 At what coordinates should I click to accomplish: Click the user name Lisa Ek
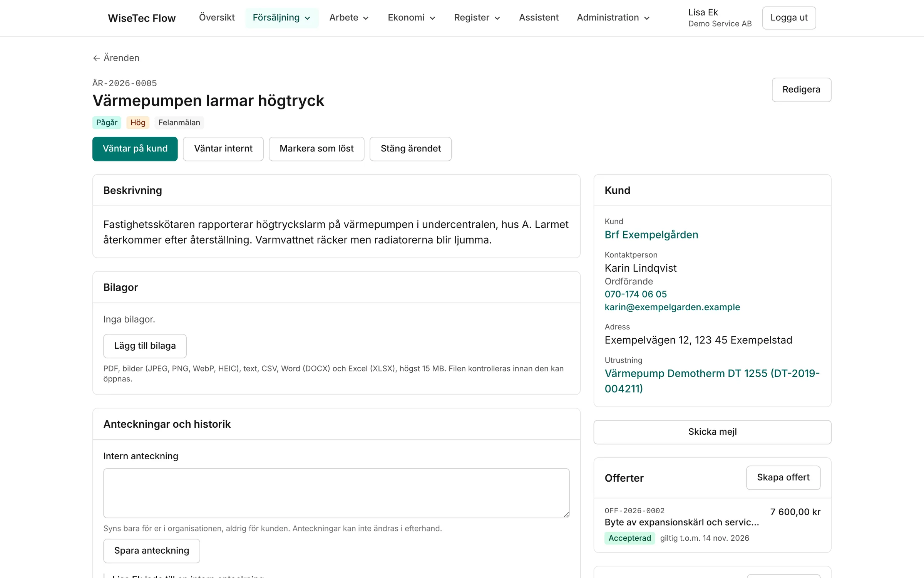703,12
